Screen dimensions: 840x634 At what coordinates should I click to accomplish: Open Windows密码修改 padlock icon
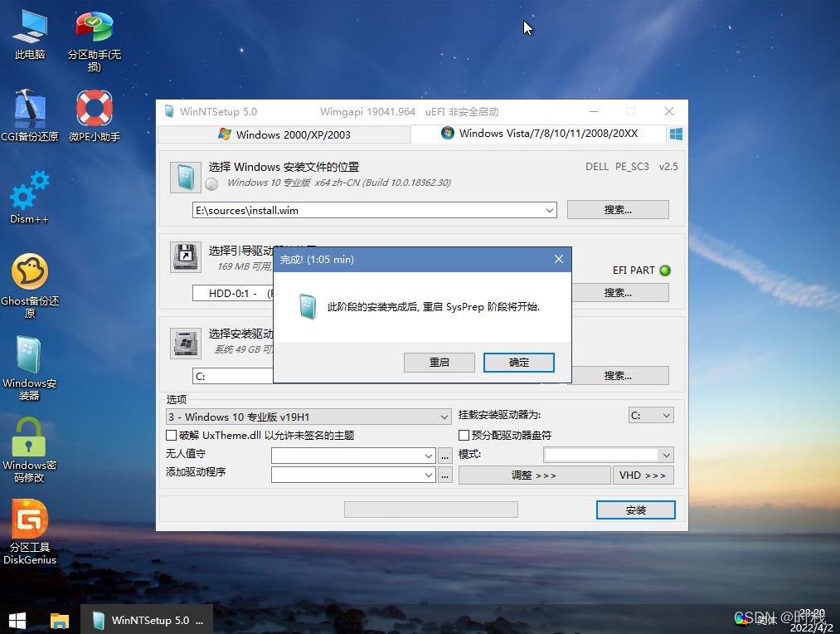(x=30, y=450)
